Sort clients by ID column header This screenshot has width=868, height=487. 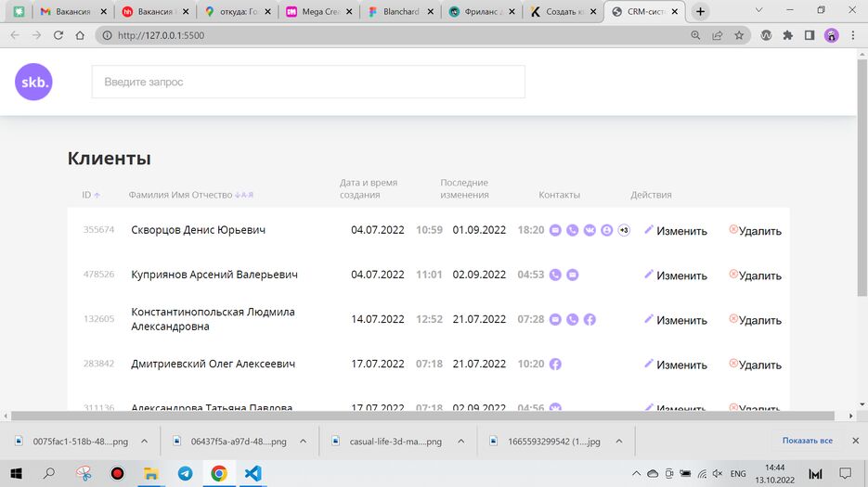91,195
